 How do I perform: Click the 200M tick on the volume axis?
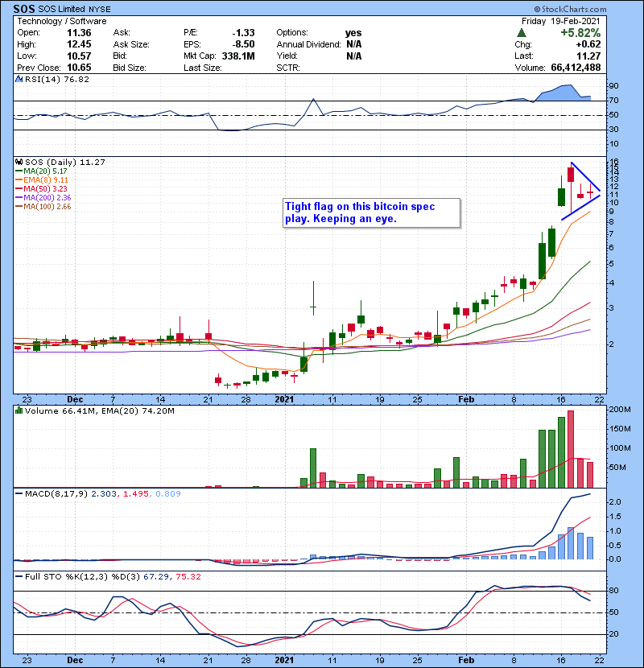(x=620, y=410)
